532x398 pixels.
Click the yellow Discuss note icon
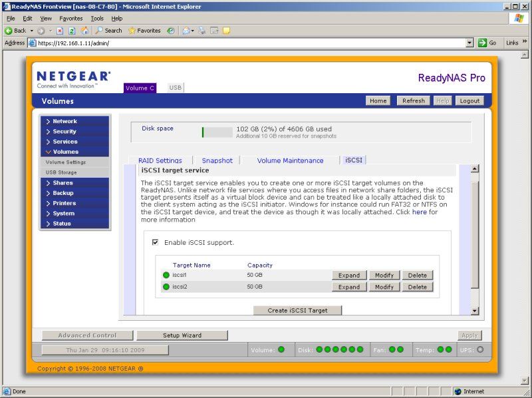pos(226,31)
